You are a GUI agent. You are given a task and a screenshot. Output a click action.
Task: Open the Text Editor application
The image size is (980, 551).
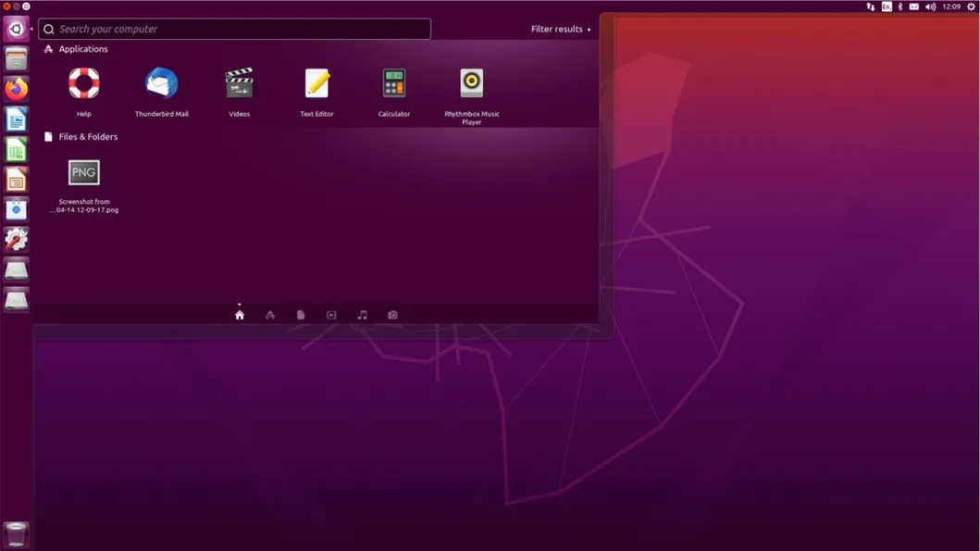pyautogui.click(x=317, y=85)
